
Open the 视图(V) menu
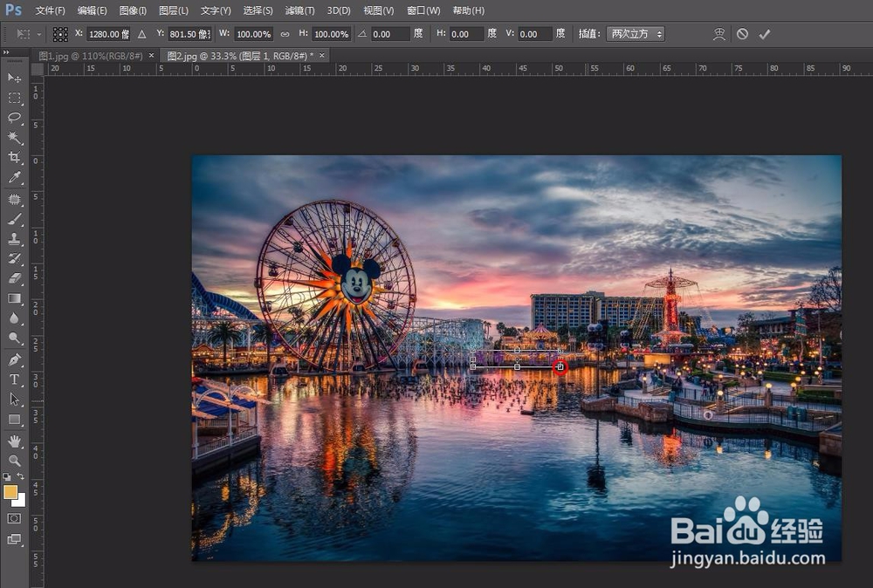pyautogui.click(x=379, y=10)
